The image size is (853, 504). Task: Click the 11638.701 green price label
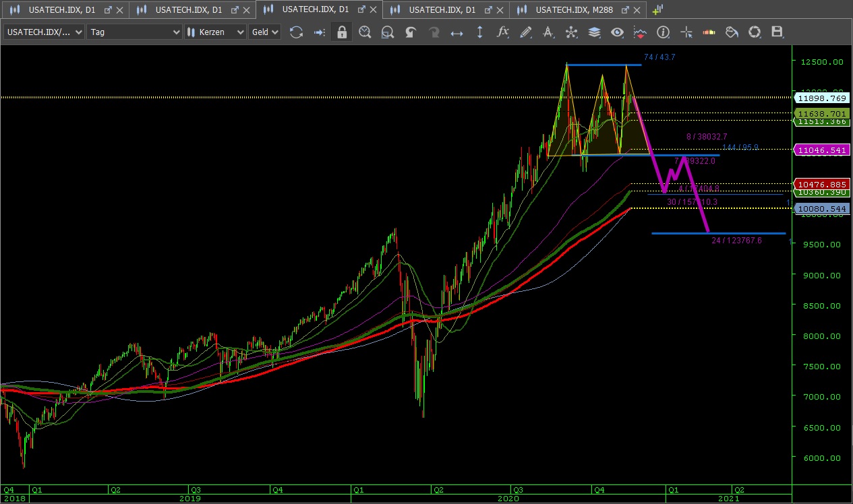pos(821,114)
